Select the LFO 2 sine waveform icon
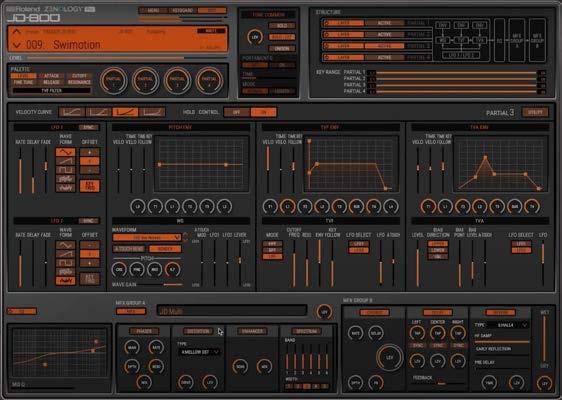Viewport: 562px width, 400px height. 65,245
